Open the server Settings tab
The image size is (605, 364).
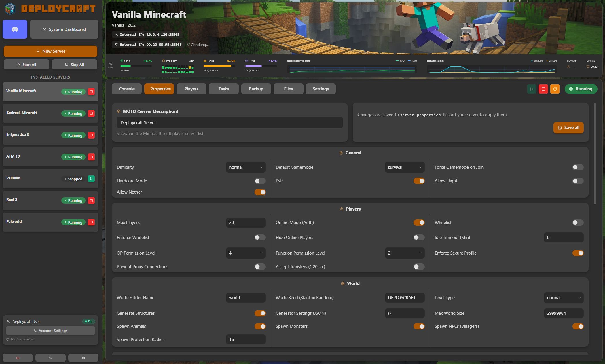click(x=321, y=89)
